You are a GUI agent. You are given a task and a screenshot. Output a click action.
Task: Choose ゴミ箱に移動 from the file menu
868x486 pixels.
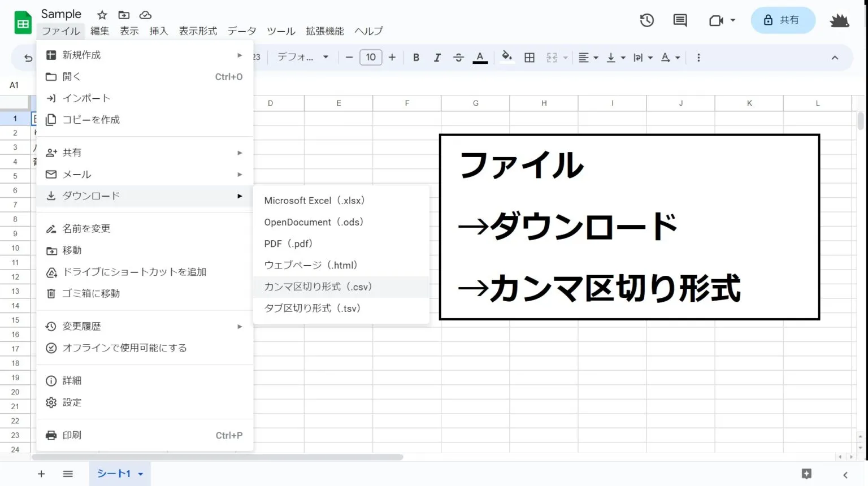pos(145,293)
